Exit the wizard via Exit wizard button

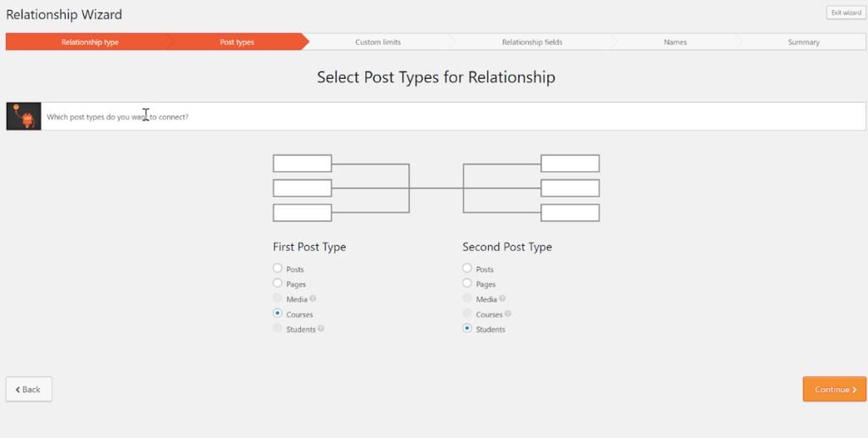coord(846,13)
